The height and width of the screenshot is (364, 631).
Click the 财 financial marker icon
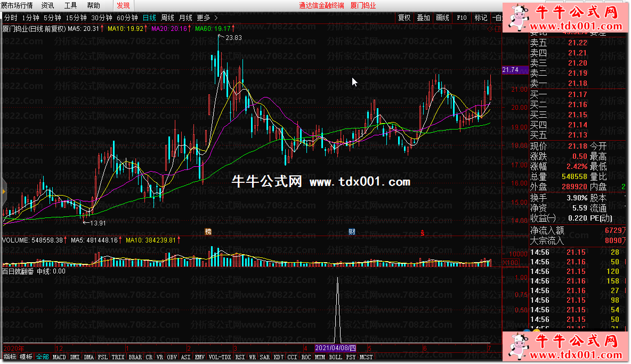click(x=352, y=231)
